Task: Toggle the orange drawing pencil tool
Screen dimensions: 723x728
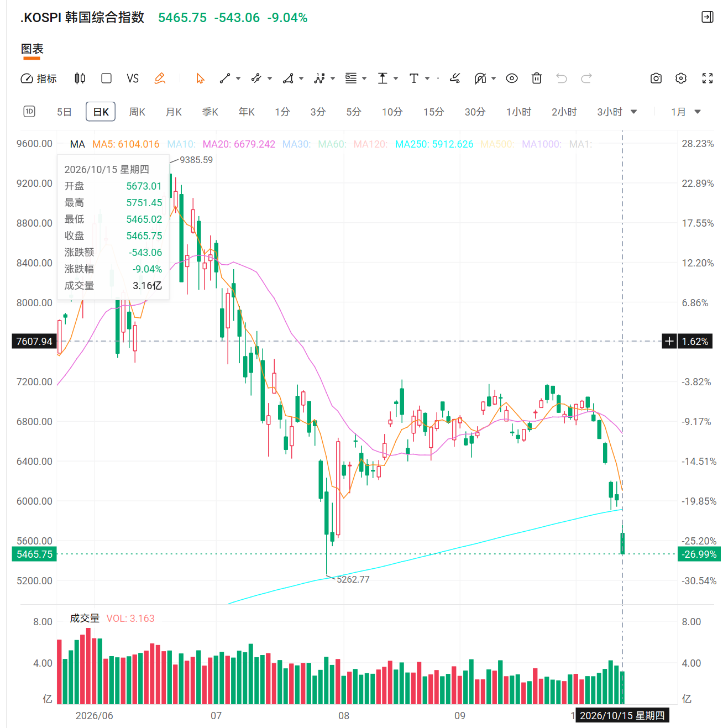Action: pyautogui.click(x=160, y=78)
